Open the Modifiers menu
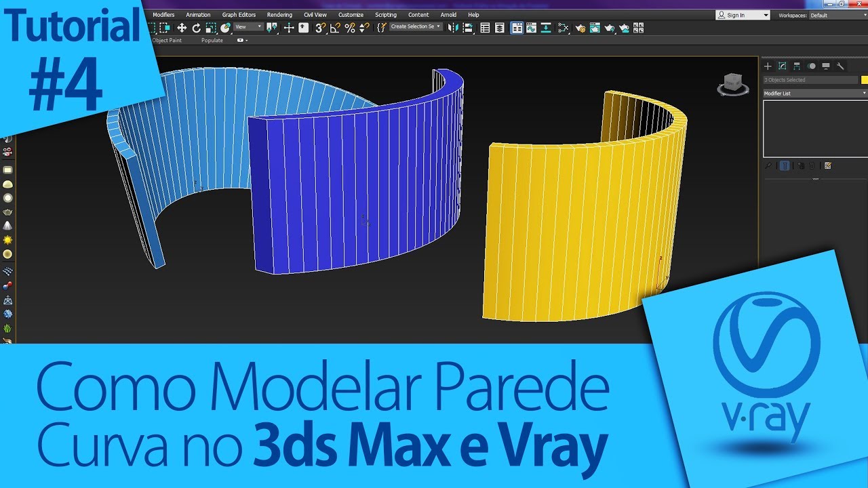The height and width of the screenshot is (488, 868). click(163, 15)
